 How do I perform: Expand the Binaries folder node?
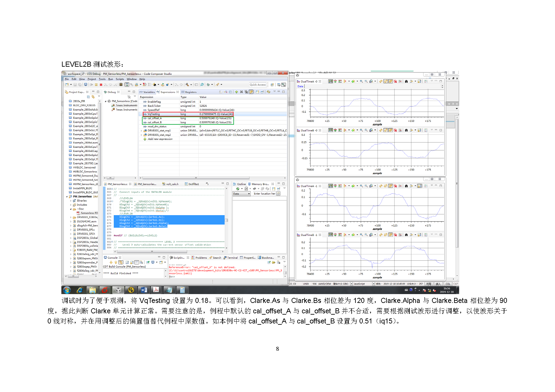(x=71, y=201)
